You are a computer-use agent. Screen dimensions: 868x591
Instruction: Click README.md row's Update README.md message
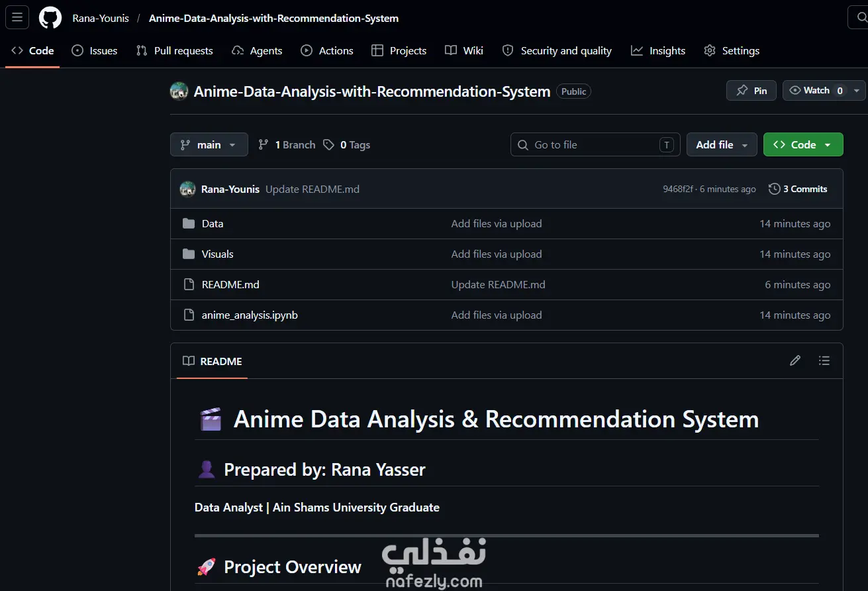[x=499, y=285]
